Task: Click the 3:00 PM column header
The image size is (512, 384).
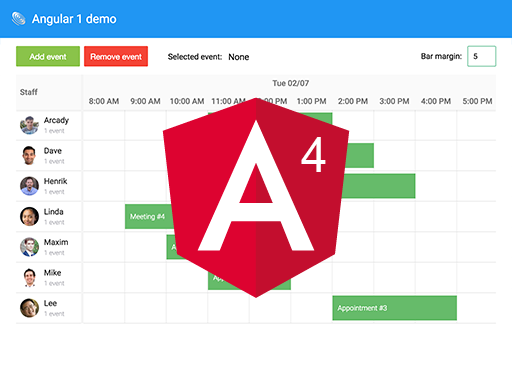Action: (x=394, y=101)
